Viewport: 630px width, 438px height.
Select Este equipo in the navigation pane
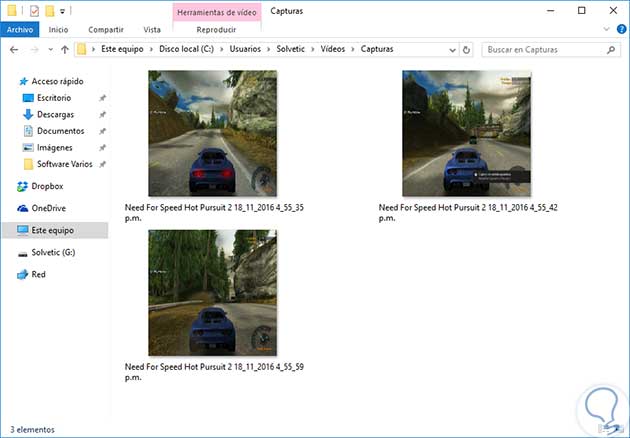[x=55, y=230]
